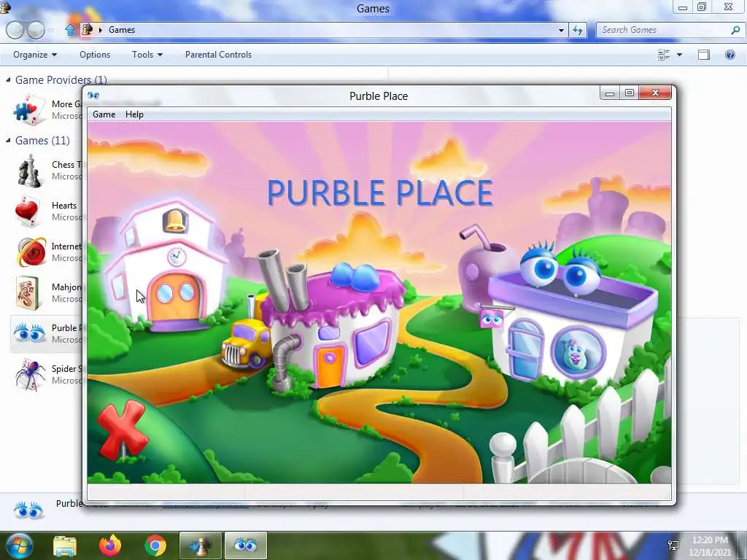747x560 pixels.
Task: Select the Chess Titans icon
Action: (28, 171)
